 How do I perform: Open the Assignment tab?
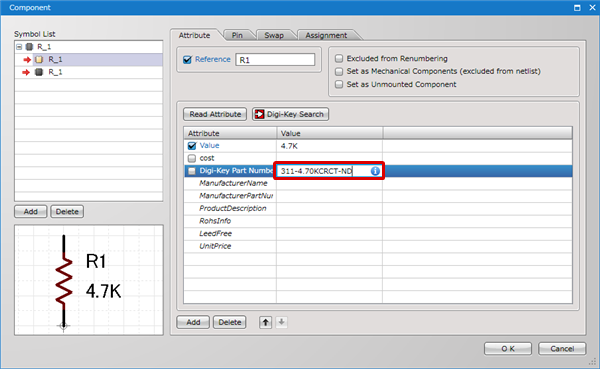coord(326,35)
